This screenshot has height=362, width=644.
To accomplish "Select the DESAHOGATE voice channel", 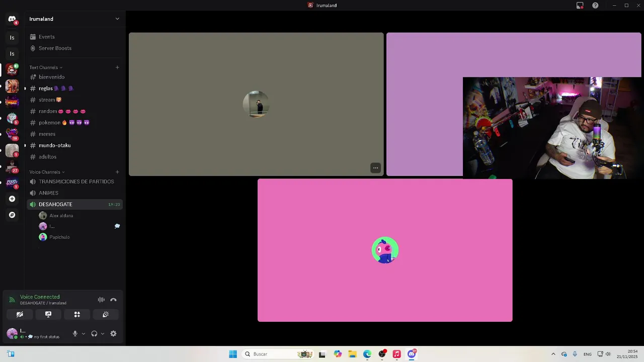I will 74,205.
